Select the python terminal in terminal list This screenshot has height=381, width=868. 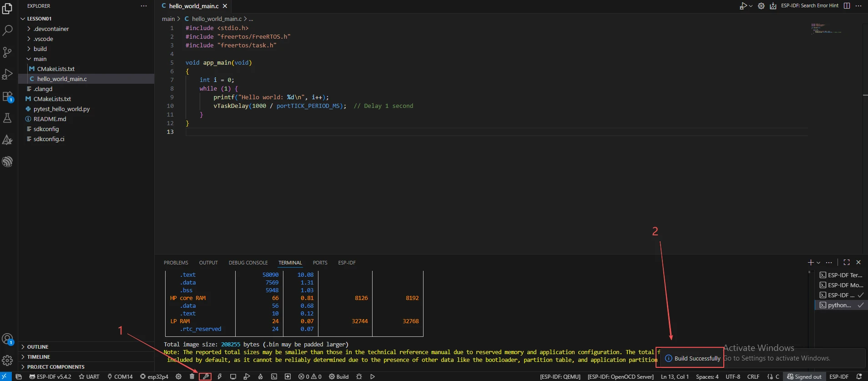pyautogui.click(x=841, y=305)
